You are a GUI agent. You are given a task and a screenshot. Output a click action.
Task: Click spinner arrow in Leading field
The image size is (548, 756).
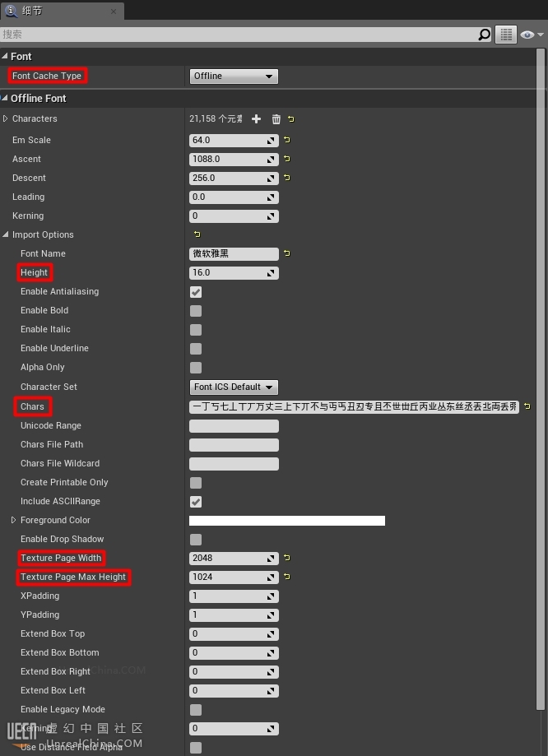click(271, 197)
